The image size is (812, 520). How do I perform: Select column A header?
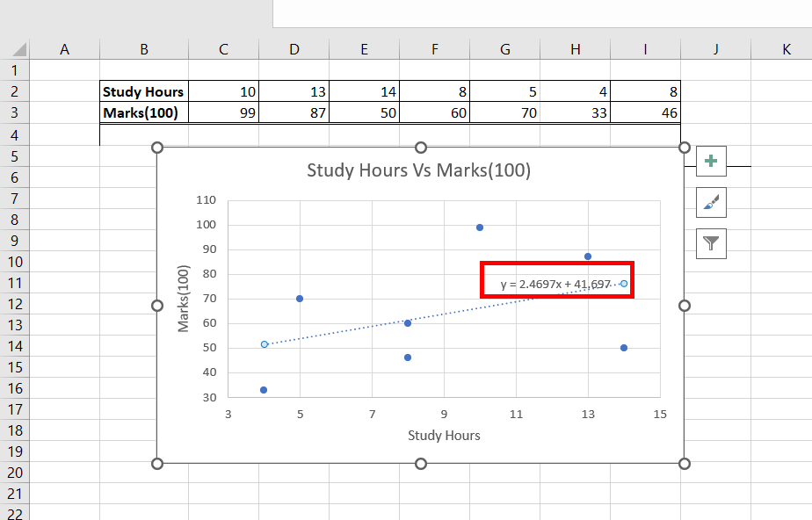click(64, 49)
